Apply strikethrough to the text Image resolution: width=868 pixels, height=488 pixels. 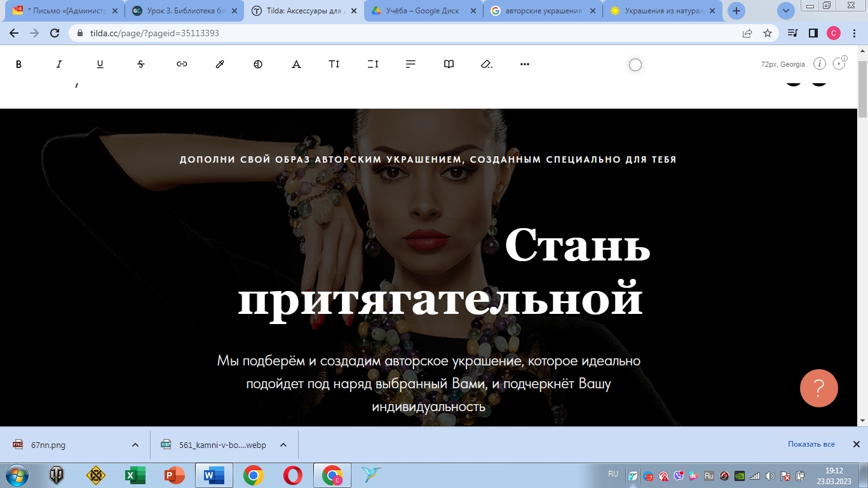pyautogui.click(x=140, y=64)
